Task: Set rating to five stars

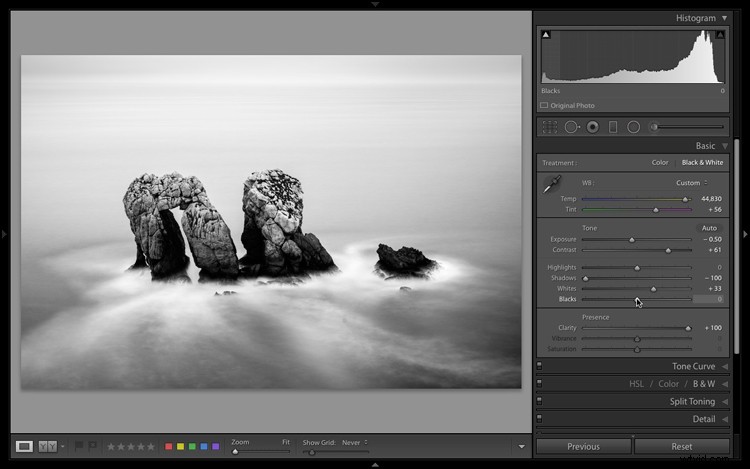Action: (x=151, y=447)
